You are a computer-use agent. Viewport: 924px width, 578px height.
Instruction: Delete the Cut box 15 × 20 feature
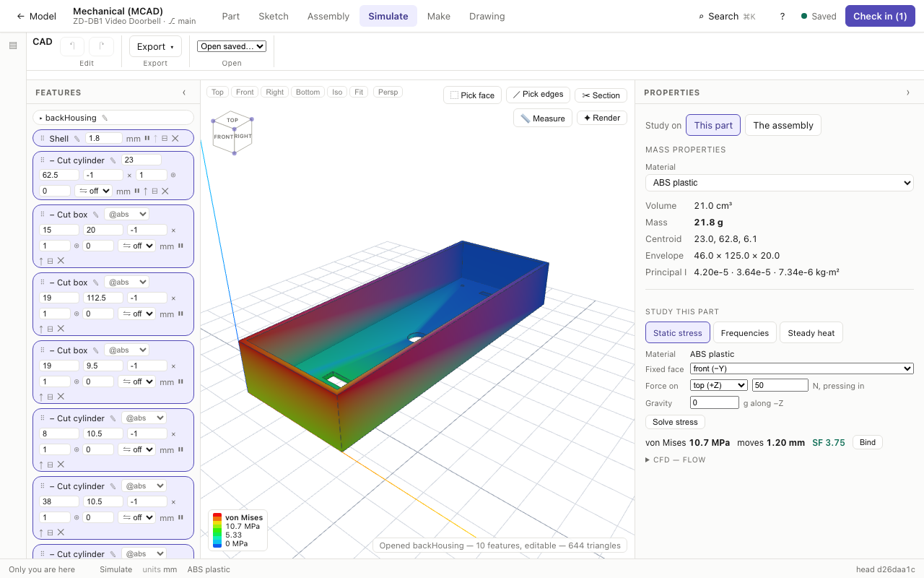pyautogui.click(x=61, y=260)
